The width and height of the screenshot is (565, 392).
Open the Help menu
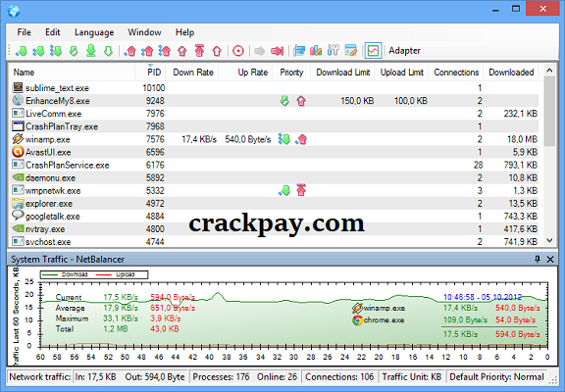pos(184,32)
